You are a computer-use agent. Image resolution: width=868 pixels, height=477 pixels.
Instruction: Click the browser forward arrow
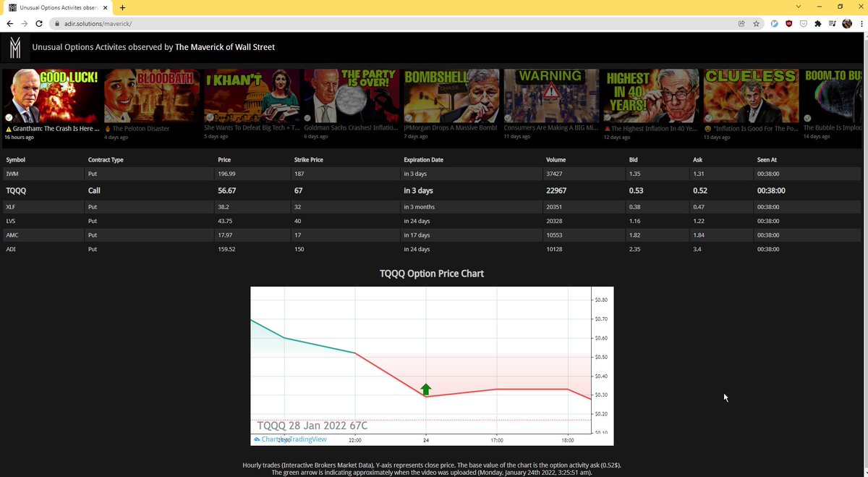[25, 23]
